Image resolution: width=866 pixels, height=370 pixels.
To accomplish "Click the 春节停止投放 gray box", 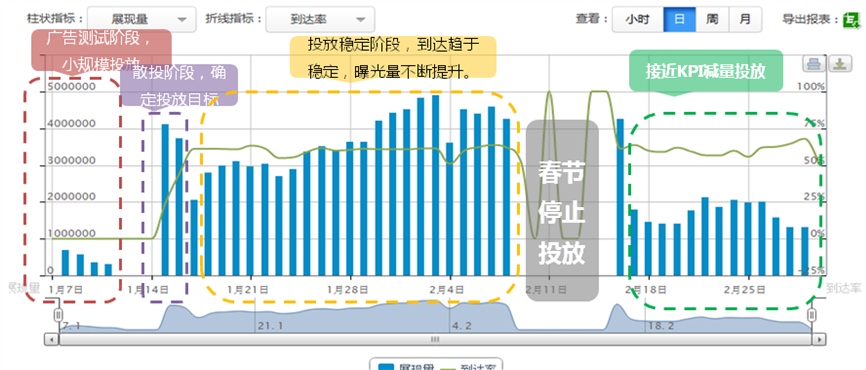I will 562,210.
